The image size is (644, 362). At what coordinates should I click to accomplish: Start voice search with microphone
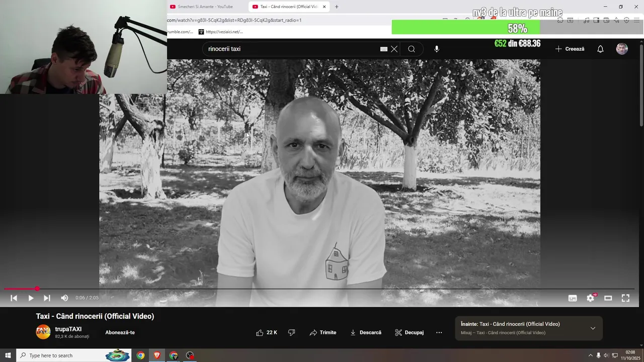pos(437,49)
